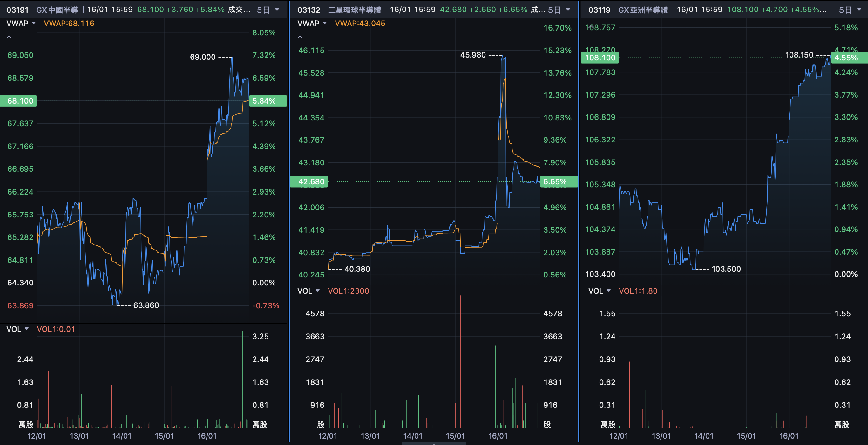
Task: Expand VWAP indicator selector in 03132 panel
Action: coord(312,23)
